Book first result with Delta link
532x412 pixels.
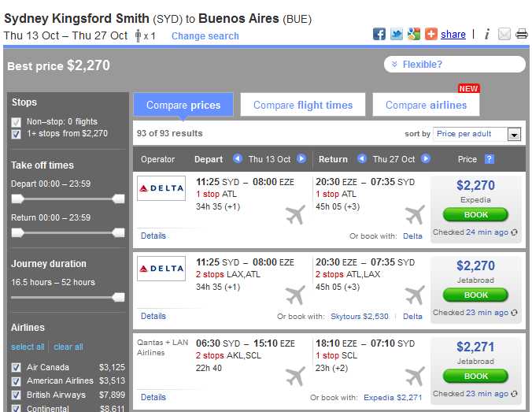pyautogui.click(x=412, y=236)
